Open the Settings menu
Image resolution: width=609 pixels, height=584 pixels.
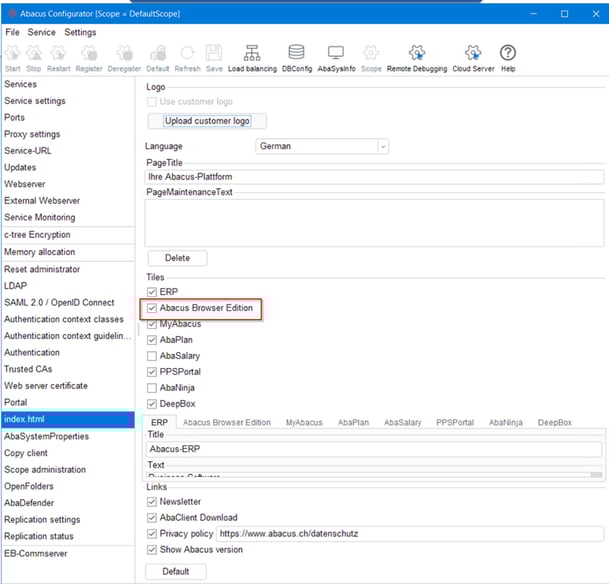80,32
